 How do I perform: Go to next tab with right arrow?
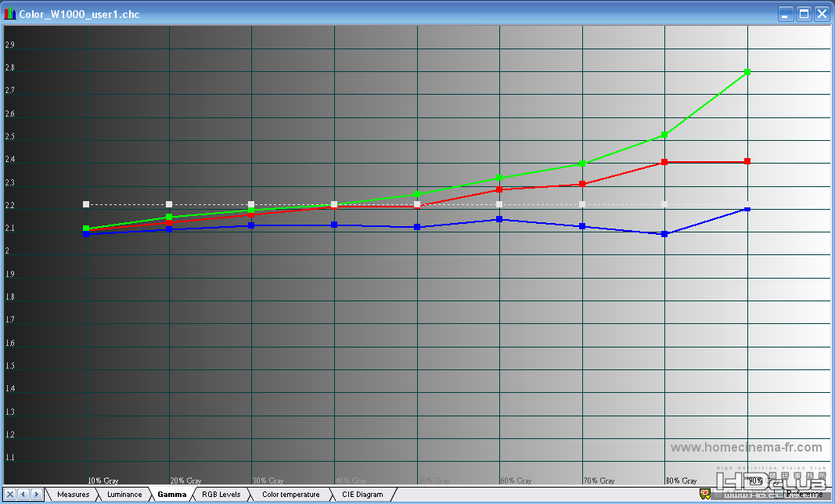(x=36, y=495)
